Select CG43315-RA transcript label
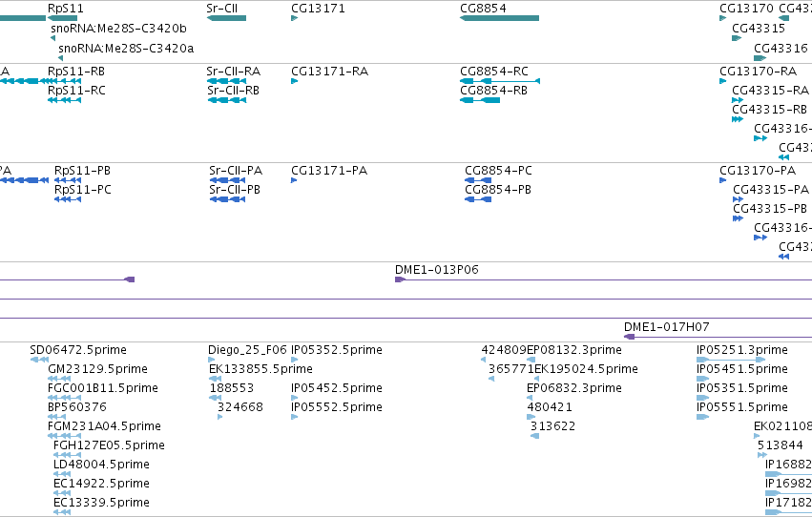This screenshot has width=812, height=517. pos(771,90)
